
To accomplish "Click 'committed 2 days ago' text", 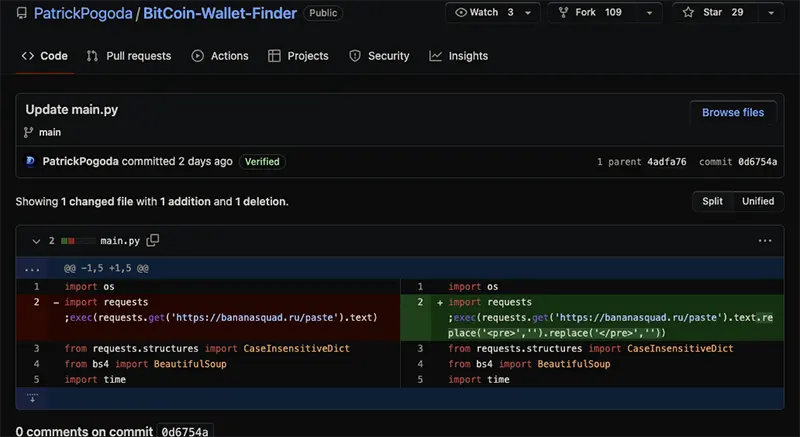I will (177, 162).
